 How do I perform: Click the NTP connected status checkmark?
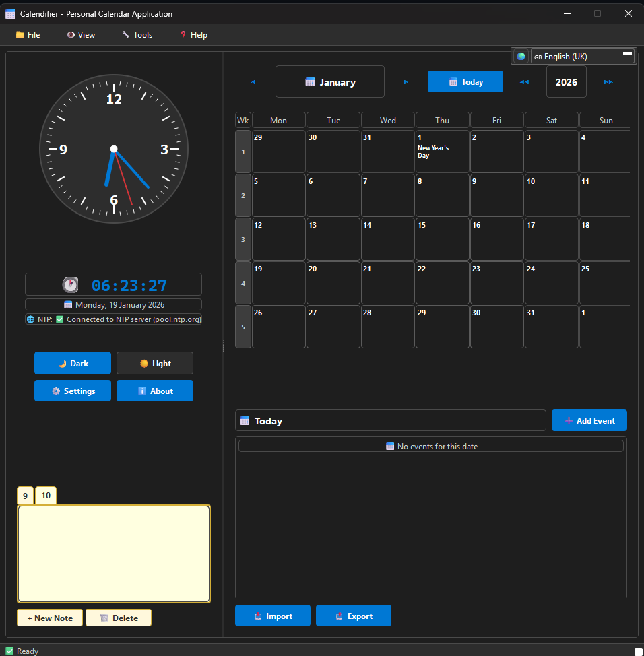pyautogui.click(x=59, y=319)
